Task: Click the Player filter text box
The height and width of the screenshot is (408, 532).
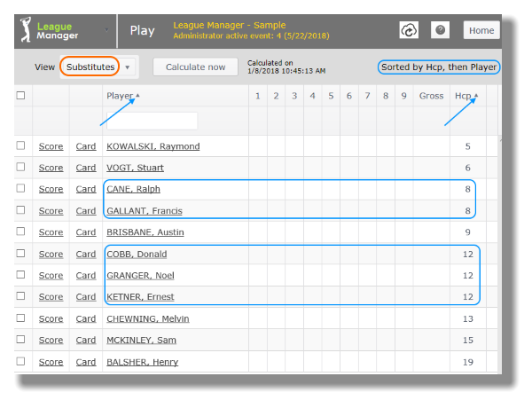Action: click(x=151, y=121)
